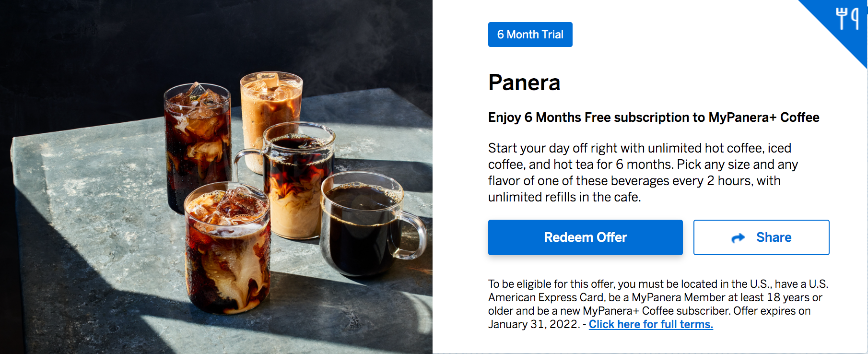Select the 6 Month Trial badge
Screen dimensions: 868x354
tap(530, 35)
